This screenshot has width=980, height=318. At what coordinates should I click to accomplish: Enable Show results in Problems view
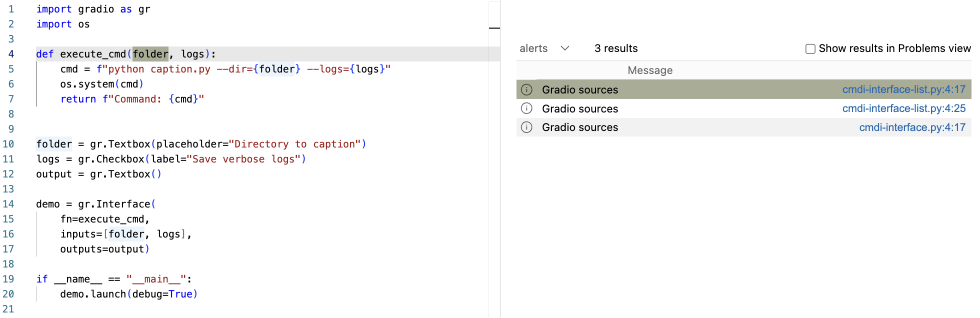(x=810, y=48)
